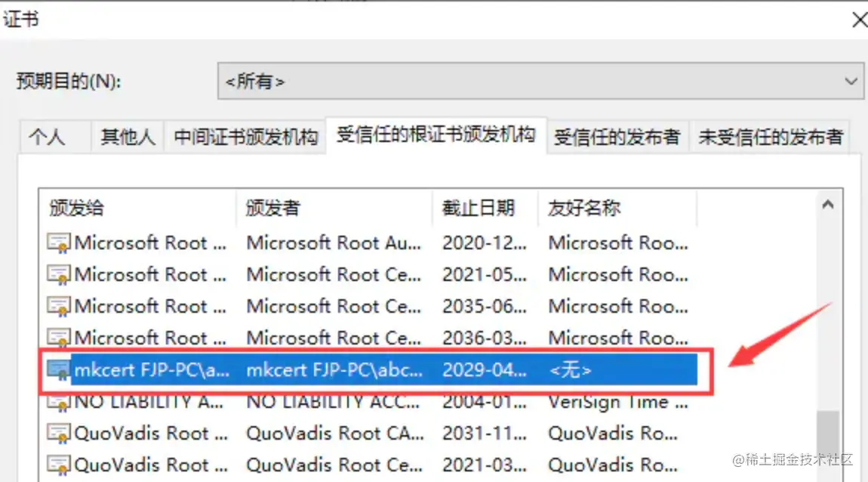The image size is (868, 482).
Task: Click certificate icon of the QuoVadis 2031-11 row
Action: click(x=58, y=433)
